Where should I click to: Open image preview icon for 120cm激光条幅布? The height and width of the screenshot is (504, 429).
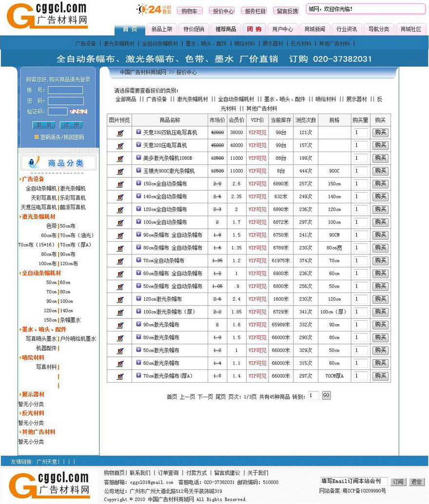point(120,300)
